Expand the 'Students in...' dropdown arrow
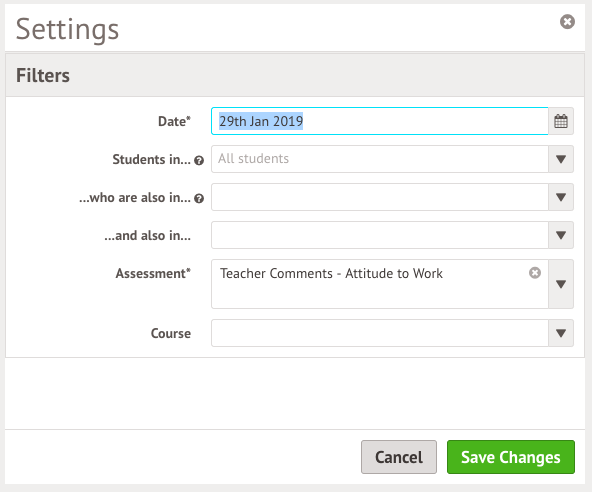 click(561, 159)
